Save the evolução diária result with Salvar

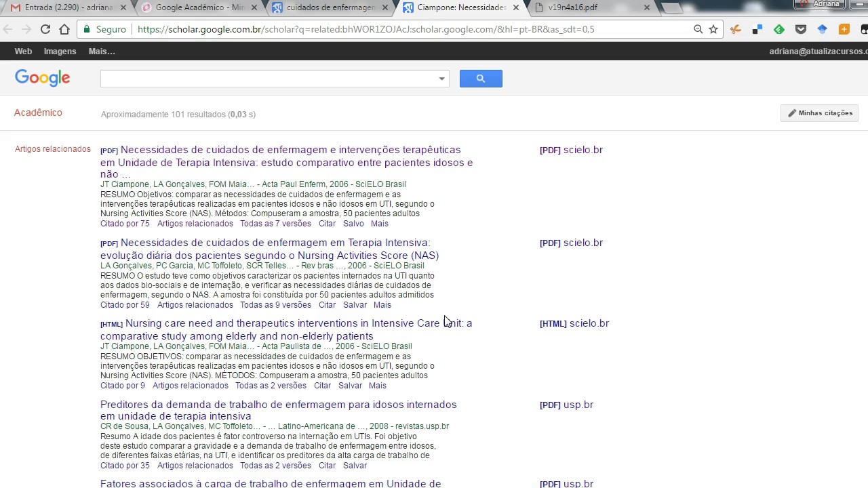[355, 305]
